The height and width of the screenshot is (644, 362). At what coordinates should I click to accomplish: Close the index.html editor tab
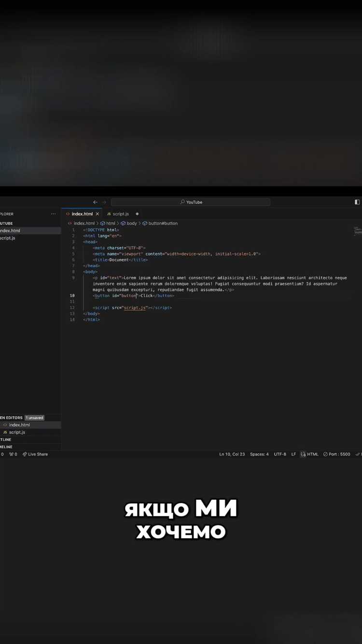coord(97,214)
